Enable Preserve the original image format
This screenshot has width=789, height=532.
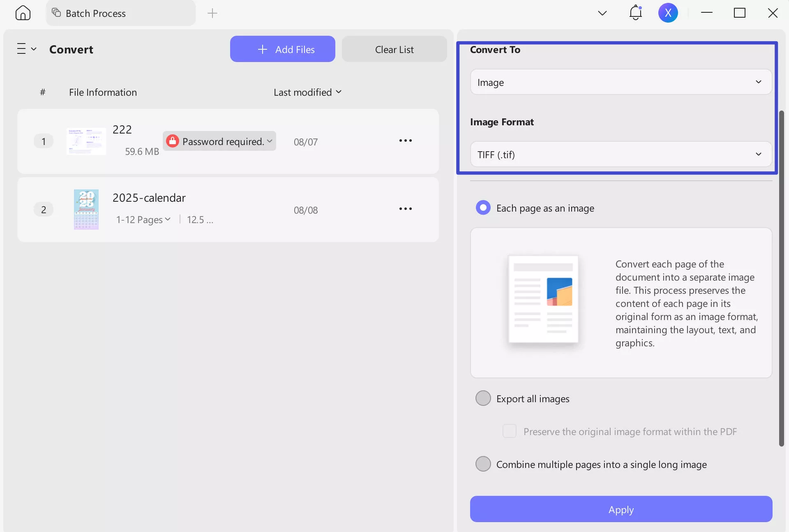point(510,431)
